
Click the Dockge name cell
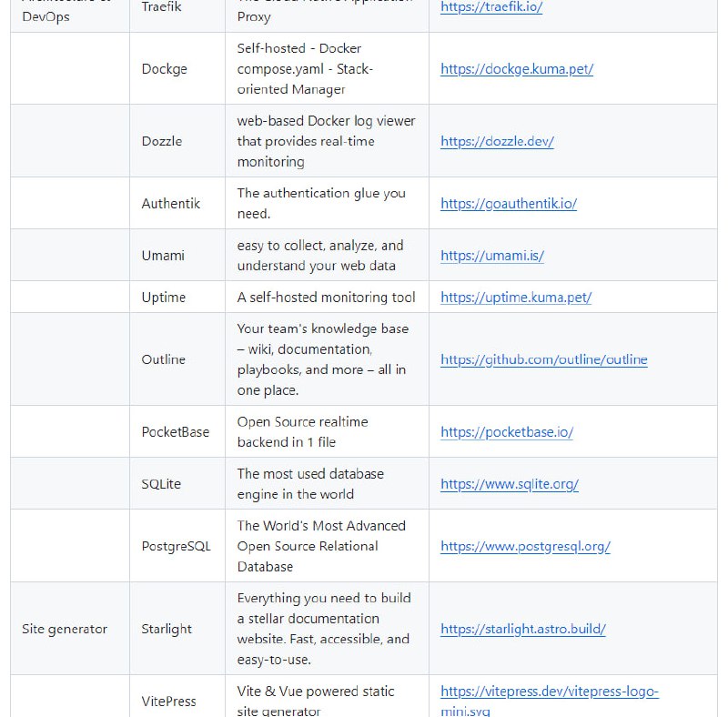click(x=165, y=68)
